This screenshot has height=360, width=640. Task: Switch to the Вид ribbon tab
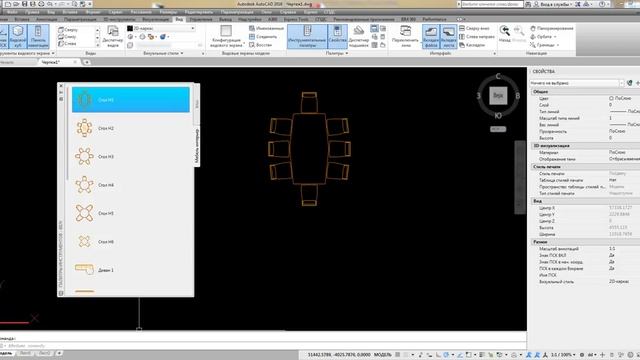[179, 19]
